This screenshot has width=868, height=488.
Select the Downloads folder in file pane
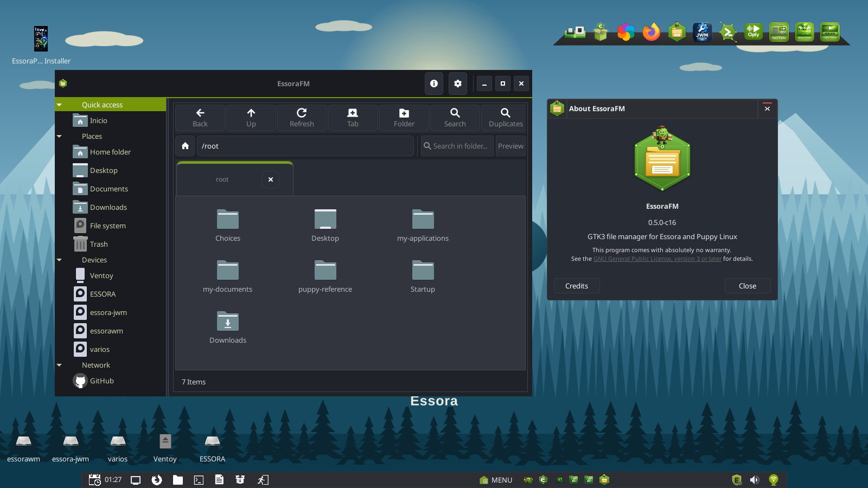click(228, 321)
